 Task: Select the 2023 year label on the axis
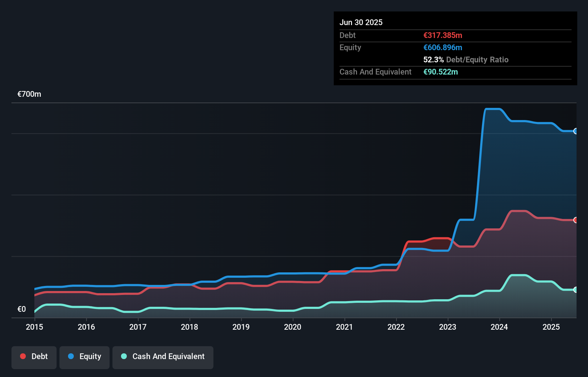coord(447,327)
